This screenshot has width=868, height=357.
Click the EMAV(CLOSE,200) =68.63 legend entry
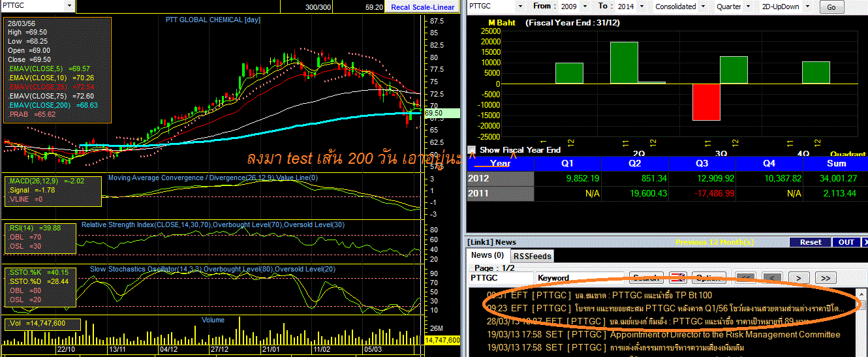[x=53, y=104]
